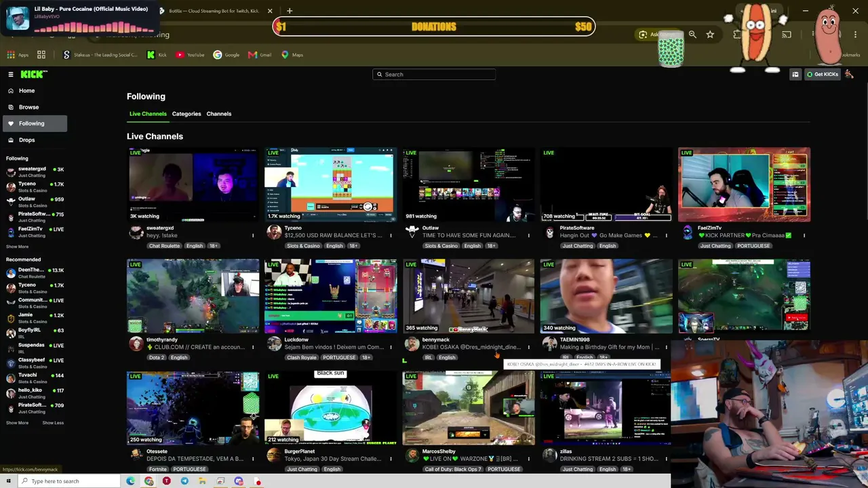
Task: Open the Fortnite category tag
Action: (x=157, y=469)
